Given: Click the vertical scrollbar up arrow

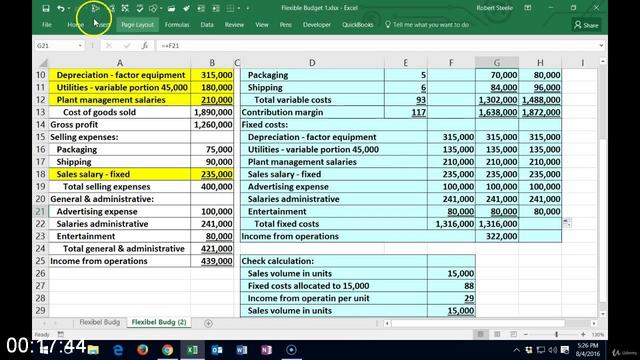Looking at the screenshot, I should pos(603,61).
